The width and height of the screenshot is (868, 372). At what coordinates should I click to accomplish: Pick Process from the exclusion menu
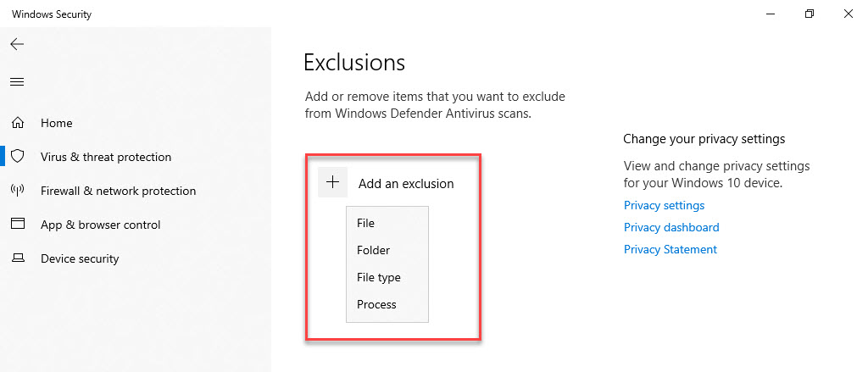pos(376,304)
